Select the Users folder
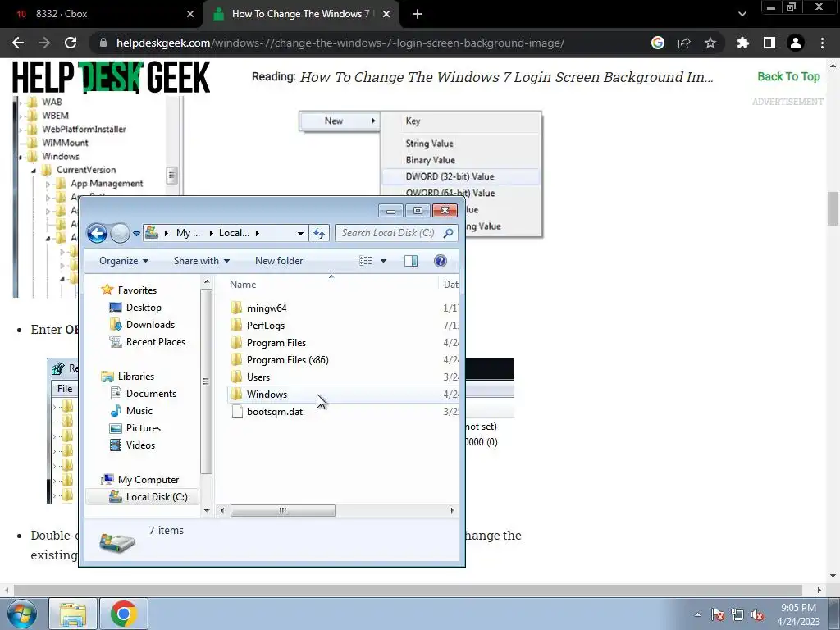840x630 pixels. pos(251,377)
